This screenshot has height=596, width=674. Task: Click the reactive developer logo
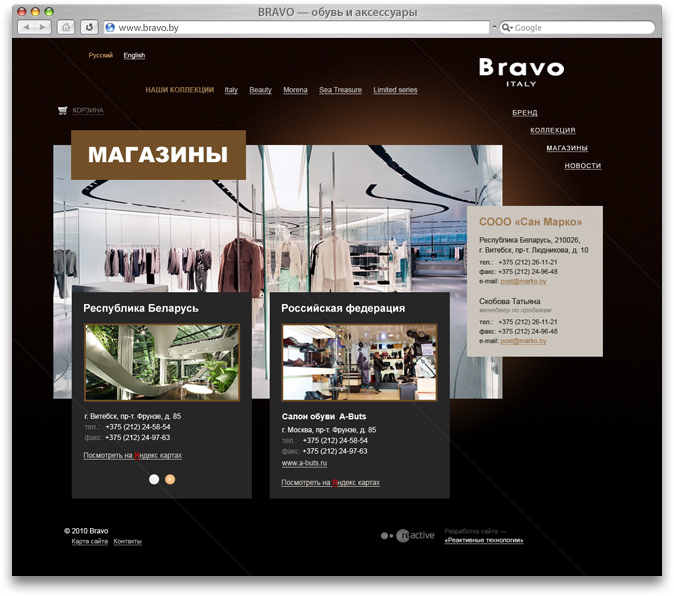407,535
